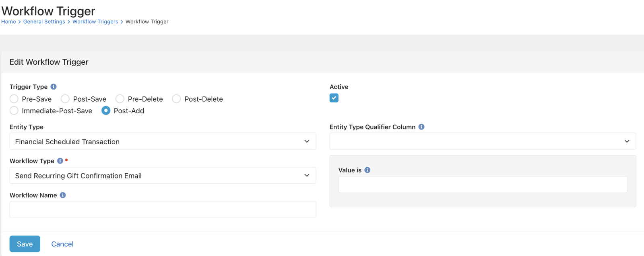Screen dimensions: 644x256
Task: Select the Immediate-Post-Save radio button
Action: [14, 111]
